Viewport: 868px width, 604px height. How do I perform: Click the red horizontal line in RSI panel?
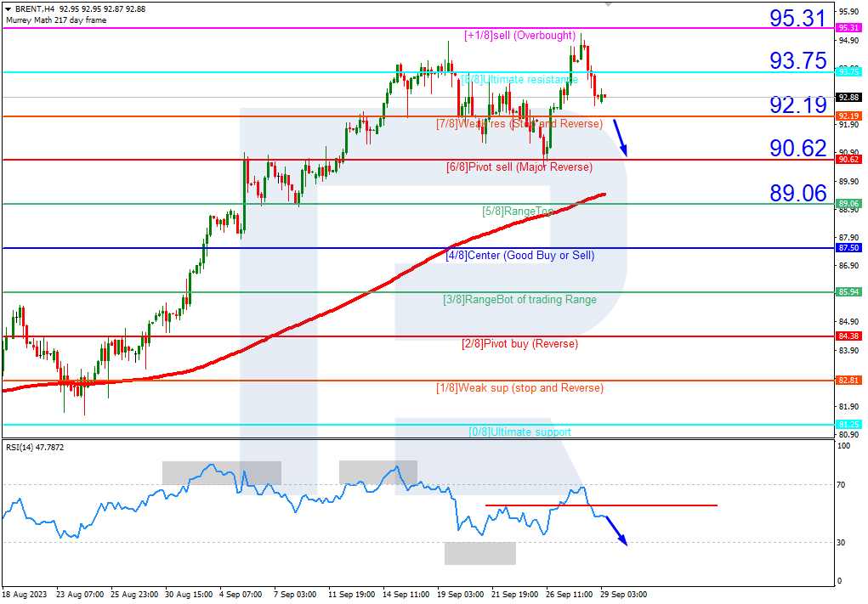601,505
